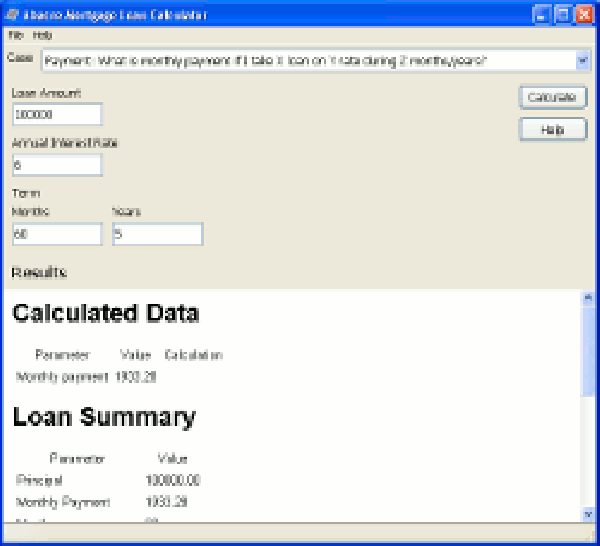Click the results scrollbar down arrow
Viewport: 600px width, 546px height.
point(588,514)
